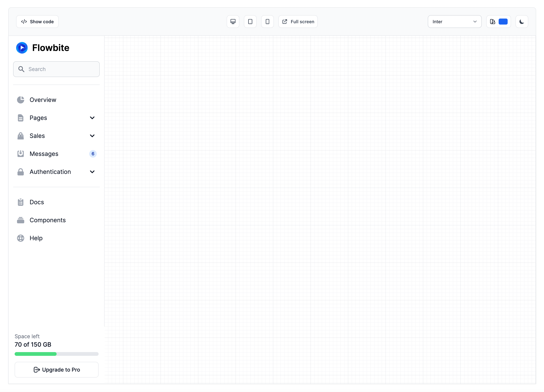Switch to tablet preview mode
544x392 pixels.
click(x=250, y=21)
